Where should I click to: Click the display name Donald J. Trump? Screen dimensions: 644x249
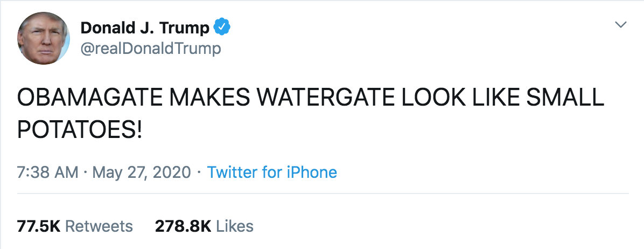point(145,27)
